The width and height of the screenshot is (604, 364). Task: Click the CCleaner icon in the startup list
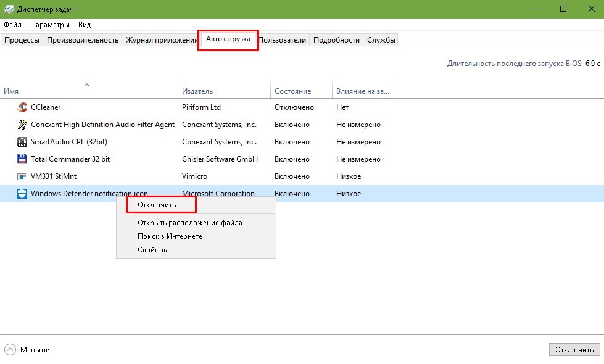point(22,107)
